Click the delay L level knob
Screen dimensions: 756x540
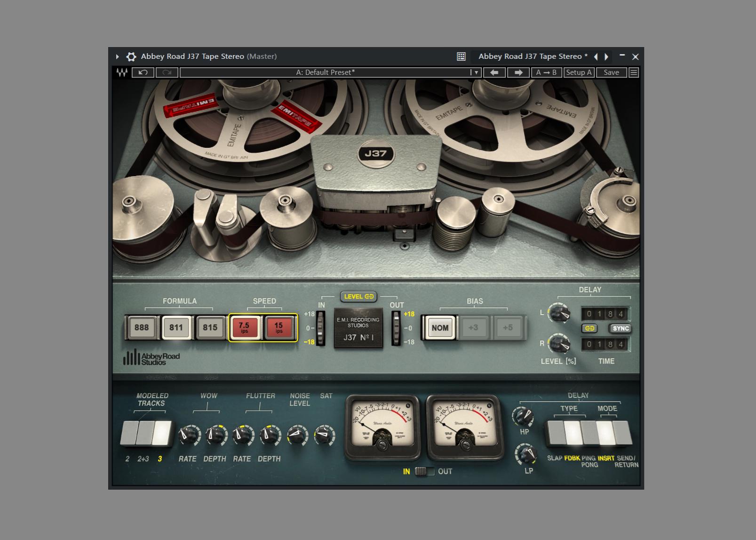(x=559, y=314)
